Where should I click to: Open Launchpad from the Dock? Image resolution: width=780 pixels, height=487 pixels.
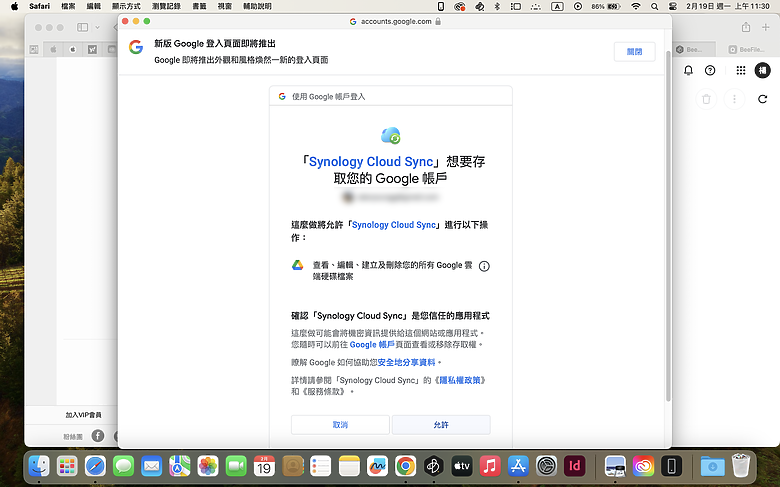[67, 466]
